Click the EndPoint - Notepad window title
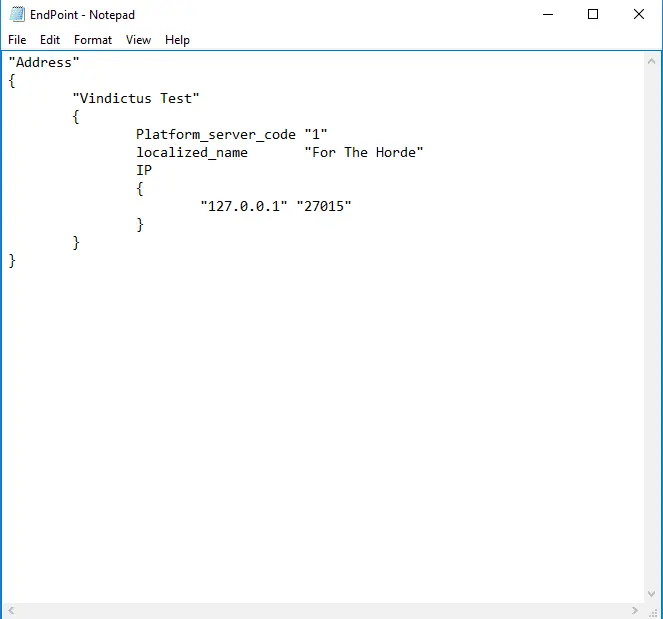Image resolution: width=663 pixels, height=619 pixels. (82, 15)
